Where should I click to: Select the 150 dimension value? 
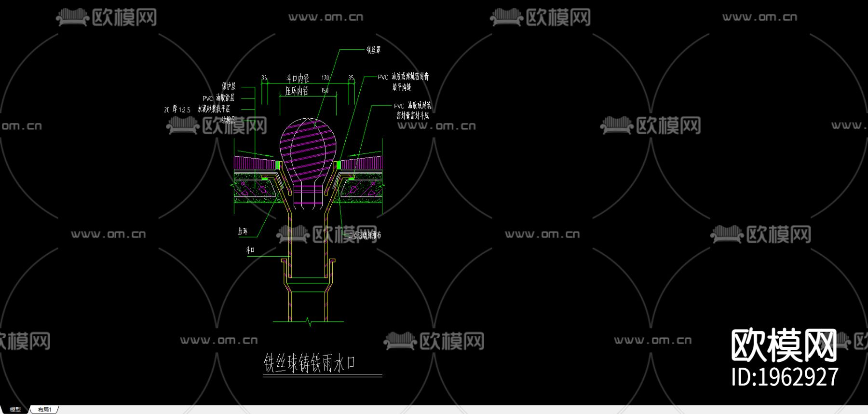[325, 91]
